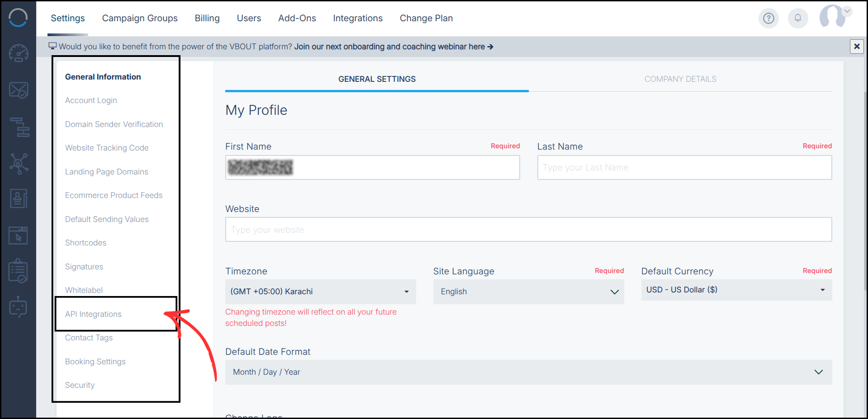This screenshot has height=419, width=868.
Task: Open the Default Currency dropdown
Action: (736, 290)
